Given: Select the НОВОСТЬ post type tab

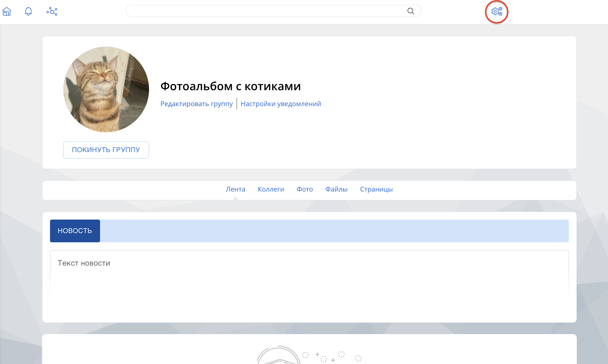Looking at the screenshot, I should pos(75,231).
